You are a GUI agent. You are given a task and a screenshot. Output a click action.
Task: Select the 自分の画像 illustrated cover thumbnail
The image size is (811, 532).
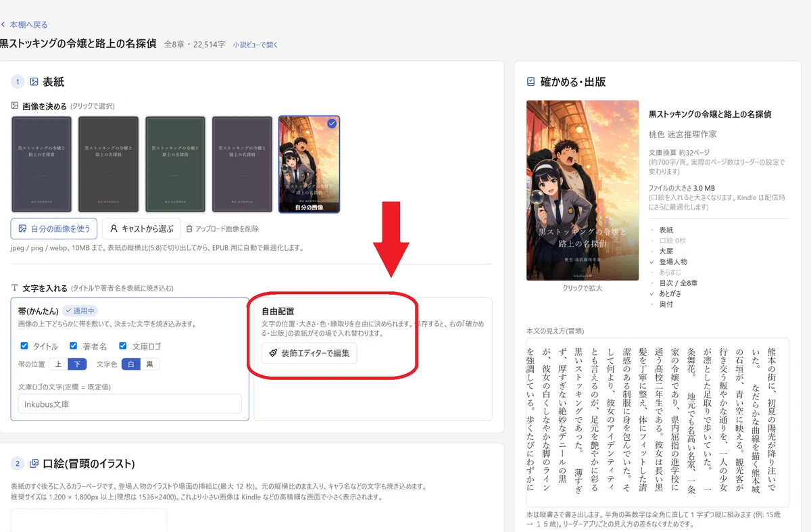(309, 164)
